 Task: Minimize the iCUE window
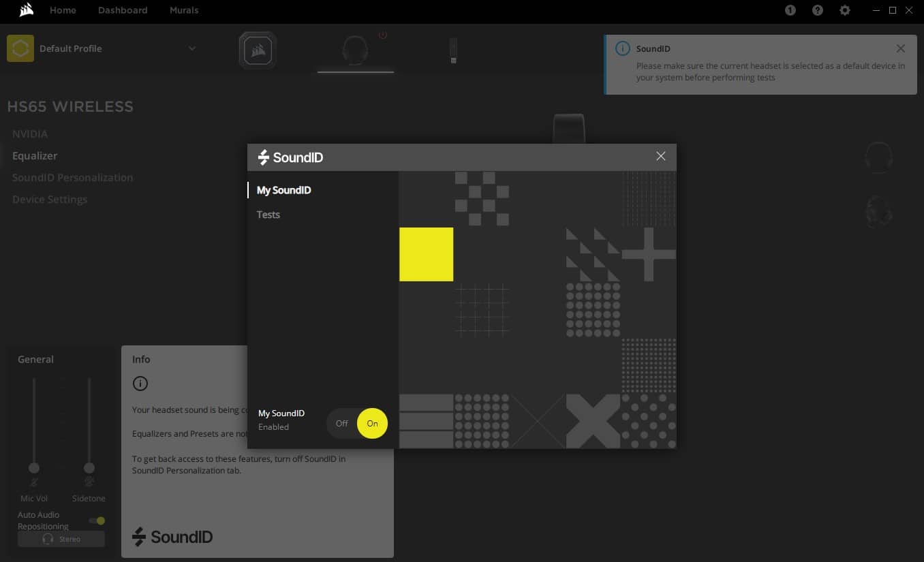point(876,10)
